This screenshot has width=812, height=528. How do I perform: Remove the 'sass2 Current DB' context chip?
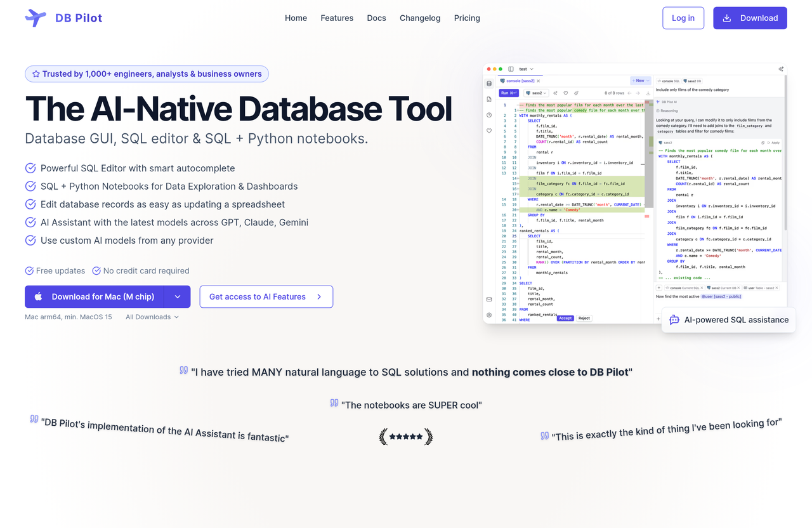(x=738, y=287)
